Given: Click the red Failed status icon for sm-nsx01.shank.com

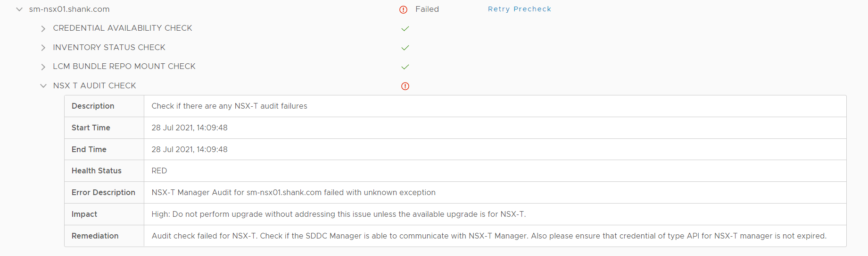Looking at the screenshot, I should [403, 9].
